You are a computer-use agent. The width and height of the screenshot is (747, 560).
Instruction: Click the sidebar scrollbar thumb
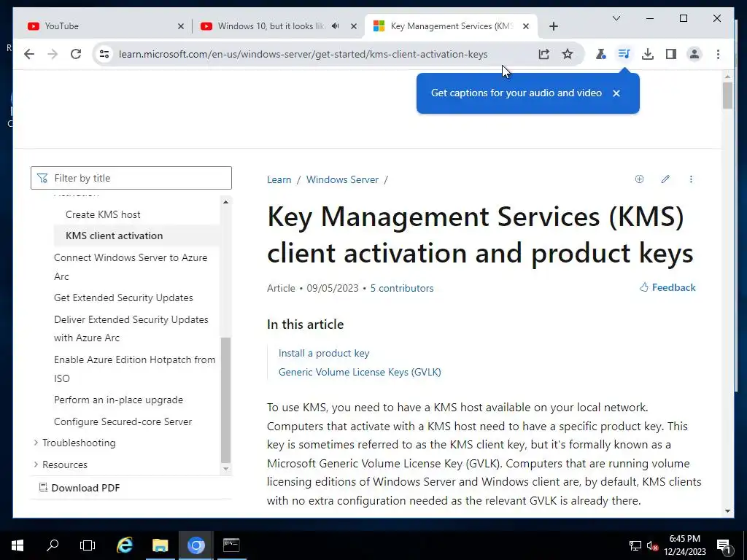pyautogui.click(x=226, y=400)
